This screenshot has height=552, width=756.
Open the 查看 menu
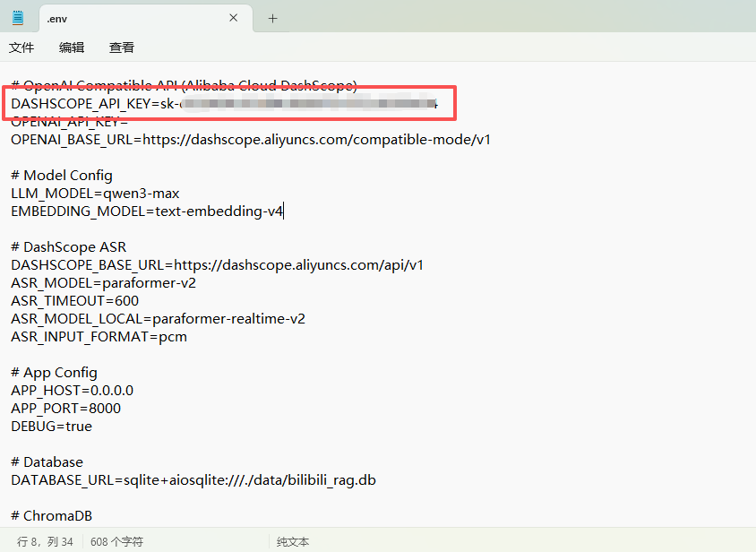(x=122, y=47)
